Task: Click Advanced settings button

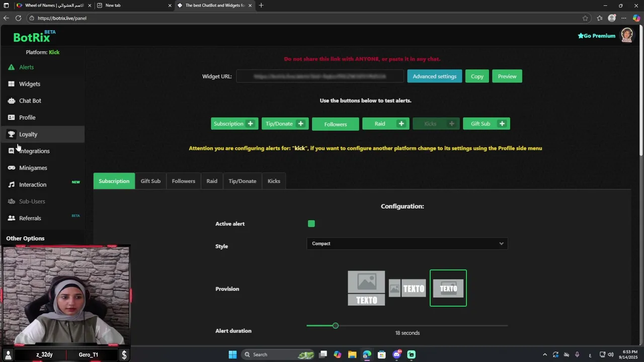Action: pos(435,76)
